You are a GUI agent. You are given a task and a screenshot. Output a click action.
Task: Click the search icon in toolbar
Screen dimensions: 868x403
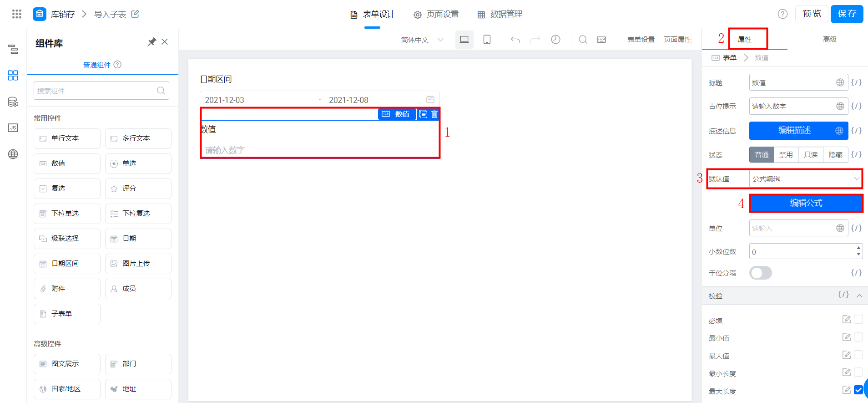pos(583,40)
